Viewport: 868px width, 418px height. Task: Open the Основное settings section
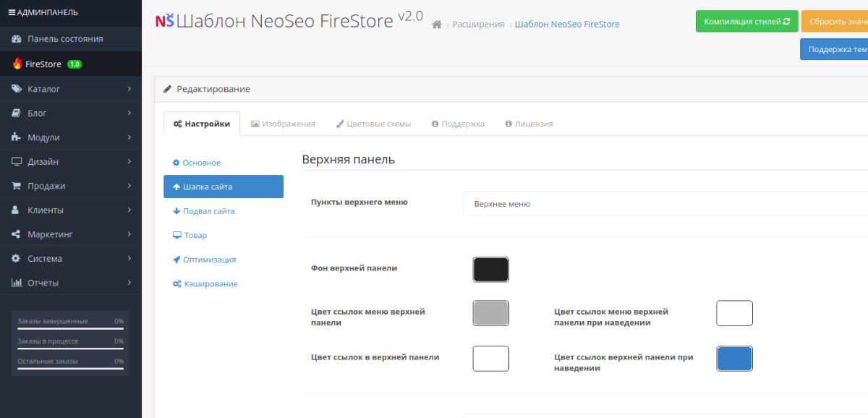(x=224, y=163)
